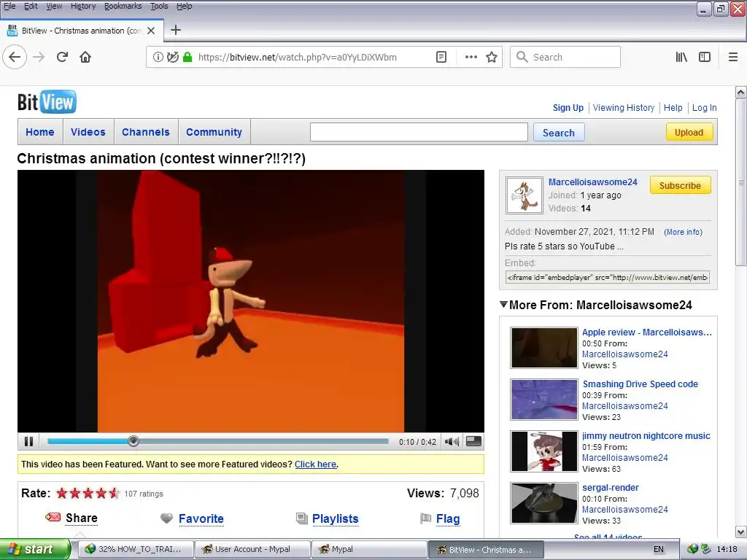The height and width of the screenshot is (560, 747).
Task: Focus the BitView site search field
Action: [x=419, y=132]
